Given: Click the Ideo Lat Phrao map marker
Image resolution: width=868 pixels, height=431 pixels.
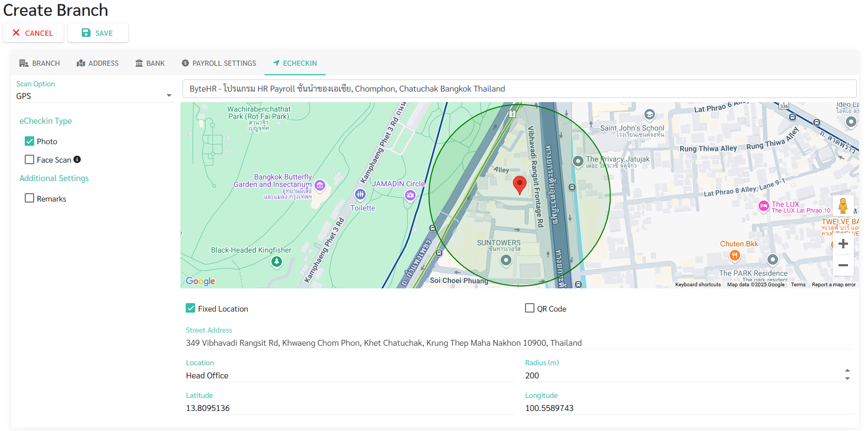Looking at the screenshot, I should [x=851, y=122].
